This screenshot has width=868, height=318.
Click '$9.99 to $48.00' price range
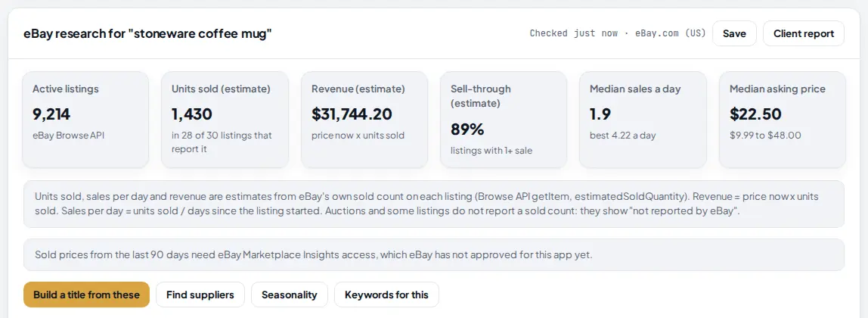766,136
